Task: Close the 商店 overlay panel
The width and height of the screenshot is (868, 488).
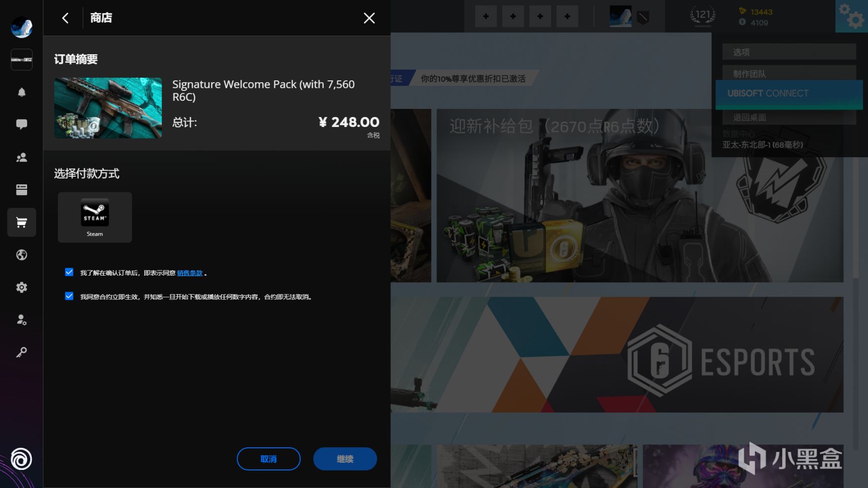Action: point(369,18)
